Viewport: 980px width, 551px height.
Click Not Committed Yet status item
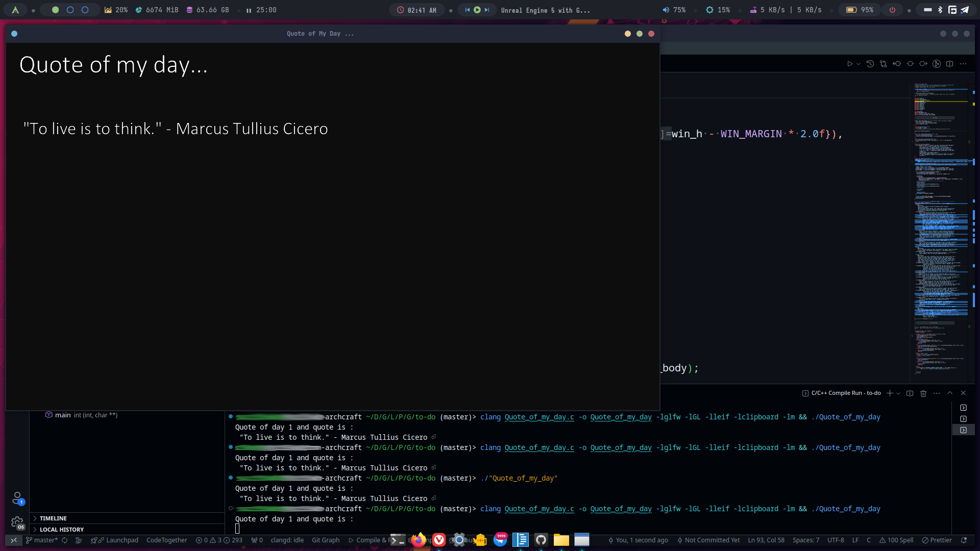708,540
